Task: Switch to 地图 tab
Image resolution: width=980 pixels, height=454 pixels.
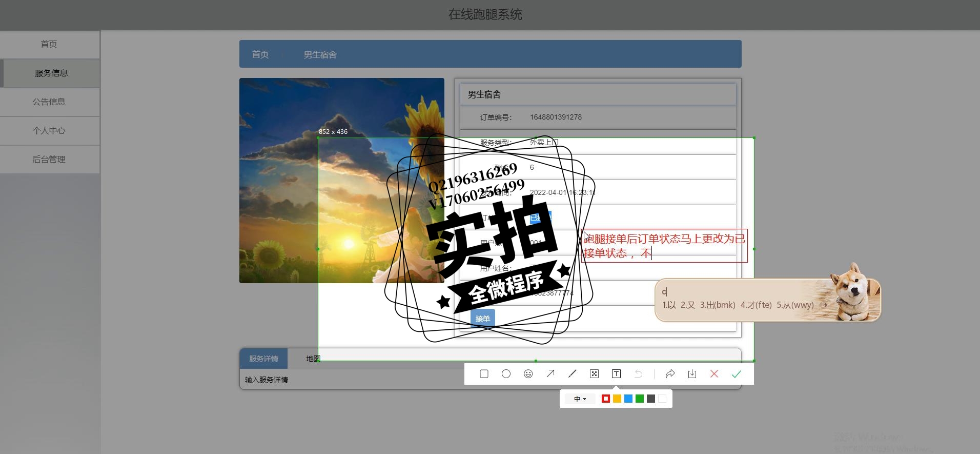Action: click(x=313, y=359)
